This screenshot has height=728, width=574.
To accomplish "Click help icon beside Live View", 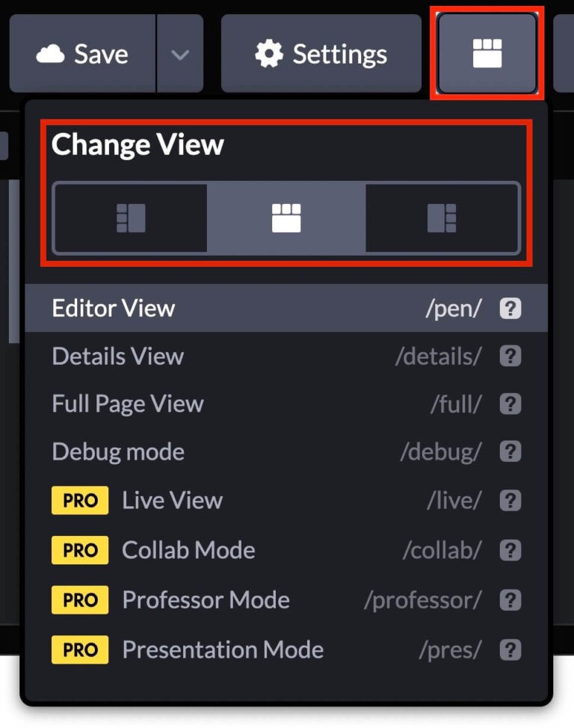I will point(510,501).
